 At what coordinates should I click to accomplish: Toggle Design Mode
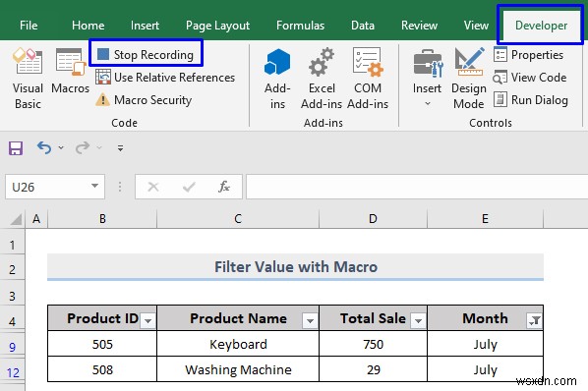point(469,79)
